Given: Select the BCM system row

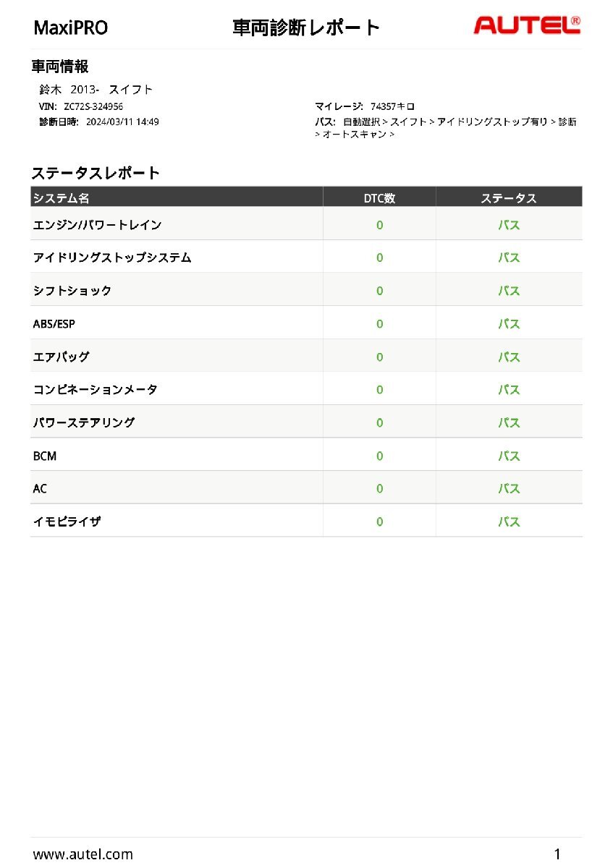Looking at the screenshot, I should [x=45, y=456].
